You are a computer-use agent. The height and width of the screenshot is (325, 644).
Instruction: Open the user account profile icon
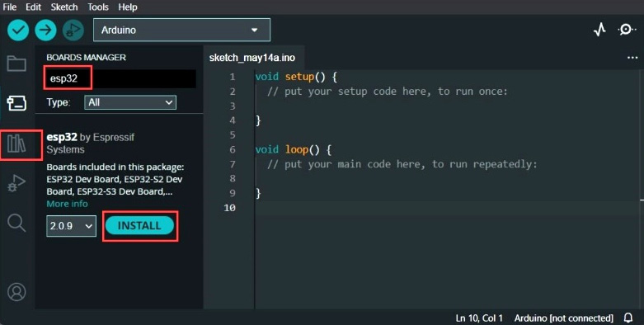[16, 292]
